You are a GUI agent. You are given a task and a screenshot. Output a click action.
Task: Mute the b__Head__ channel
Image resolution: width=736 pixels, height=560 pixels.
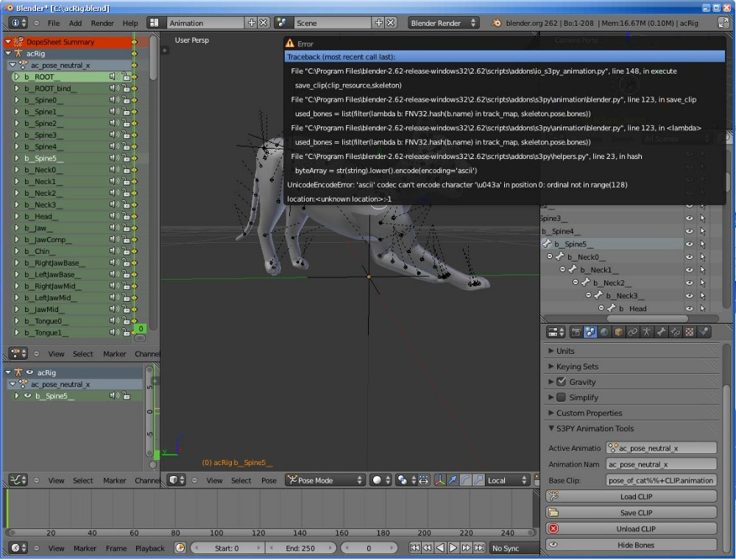click(114, 216)
